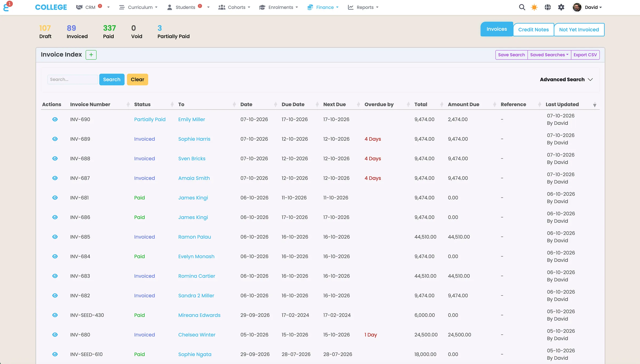Click the Save Search button
640x364 pixels.
pyautogui.click(x=511, y=55)
